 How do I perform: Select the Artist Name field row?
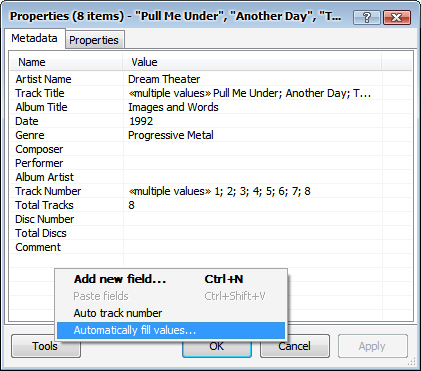click(211, 79)
